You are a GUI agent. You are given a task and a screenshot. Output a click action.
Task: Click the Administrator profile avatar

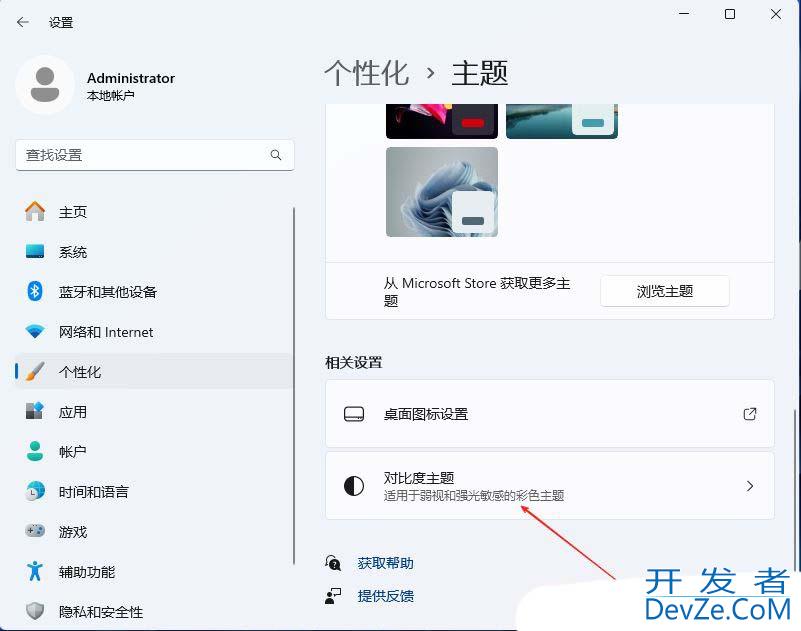point(45,85)
